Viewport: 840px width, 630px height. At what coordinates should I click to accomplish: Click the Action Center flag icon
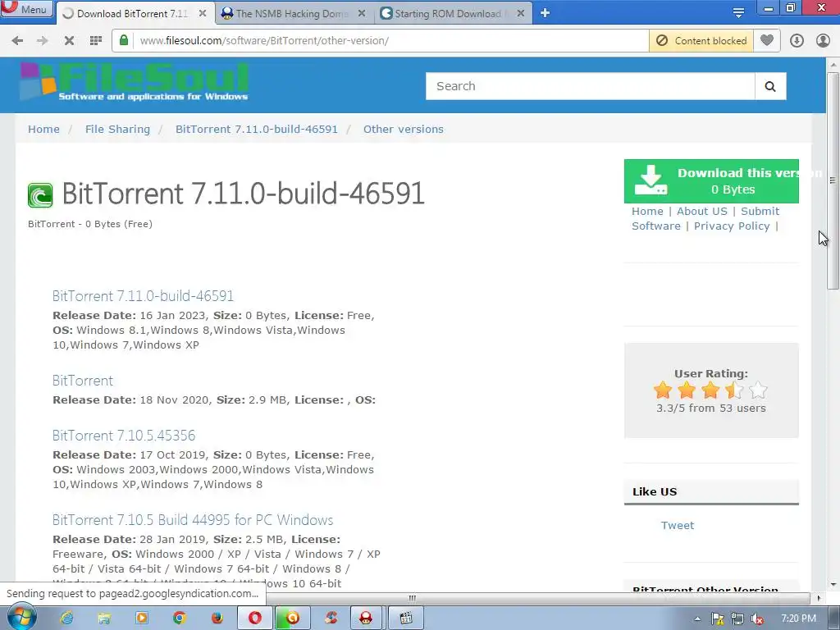717,619
